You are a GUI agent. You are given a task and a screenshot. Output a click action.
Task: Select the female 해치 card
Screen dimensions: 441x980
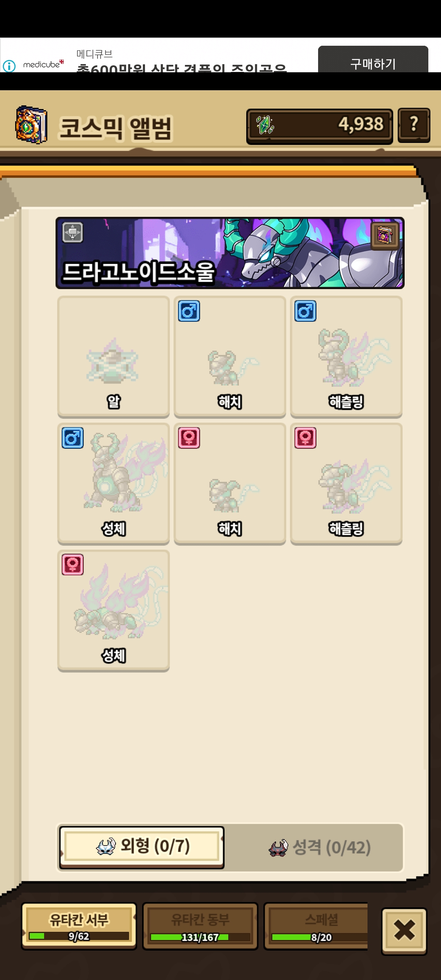click(230, 484)
